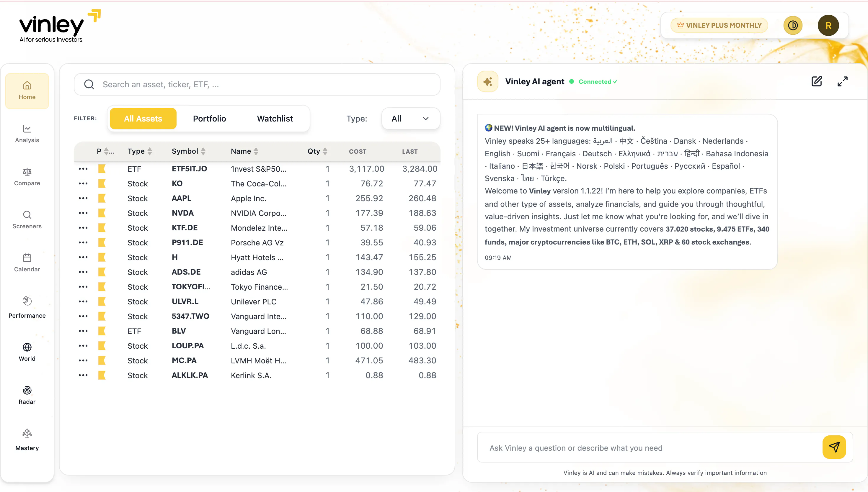Open the World sidebar section
The image size is (868, 492).
(27, 352)
